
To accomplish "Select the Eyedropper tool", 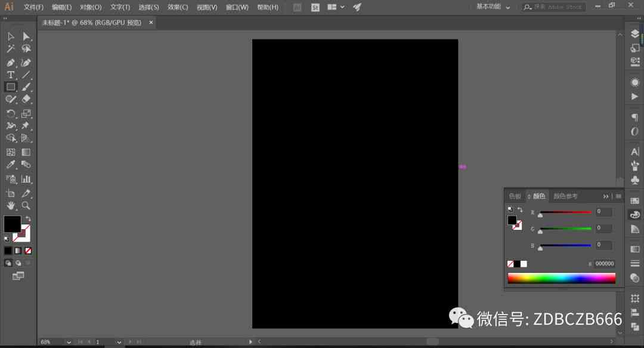I will point(11,165).
